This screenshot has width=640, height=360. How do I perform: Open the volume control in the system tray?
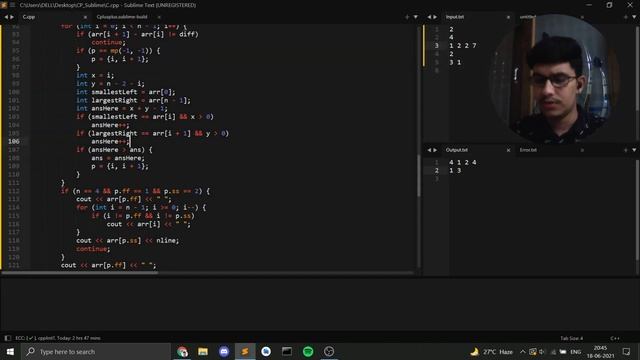point(542,351)
